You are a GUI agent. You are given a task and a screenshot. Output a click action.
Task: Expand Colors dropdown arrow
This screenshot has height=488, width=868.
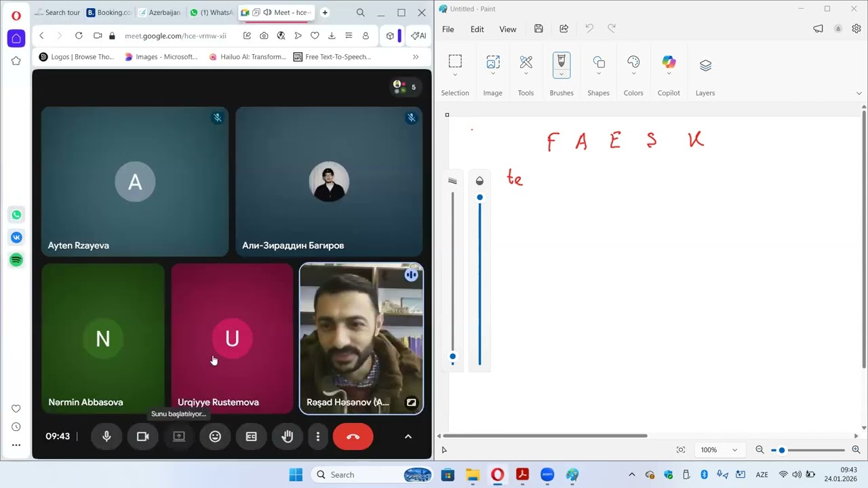(633, 74)
